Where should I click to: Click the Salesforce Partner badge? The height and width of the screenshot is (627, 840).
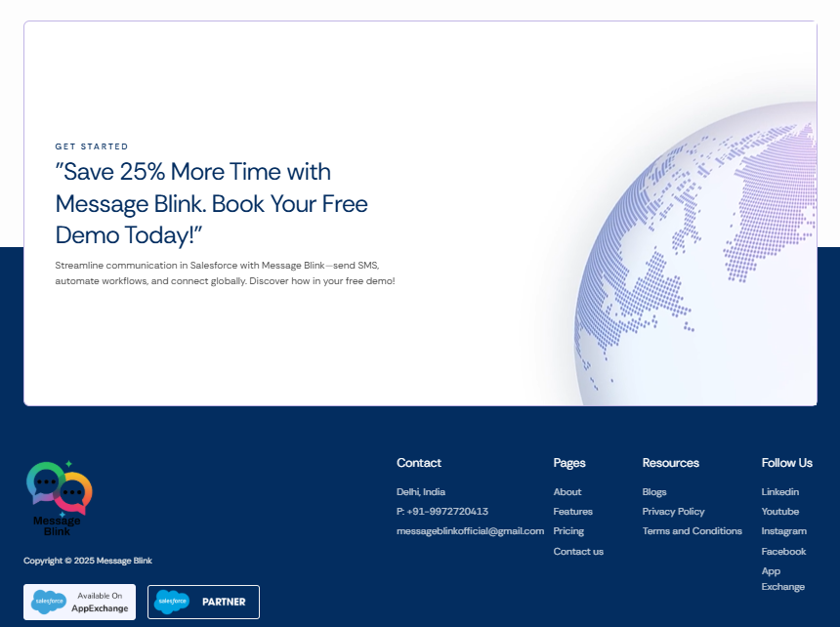click(203, 602)
